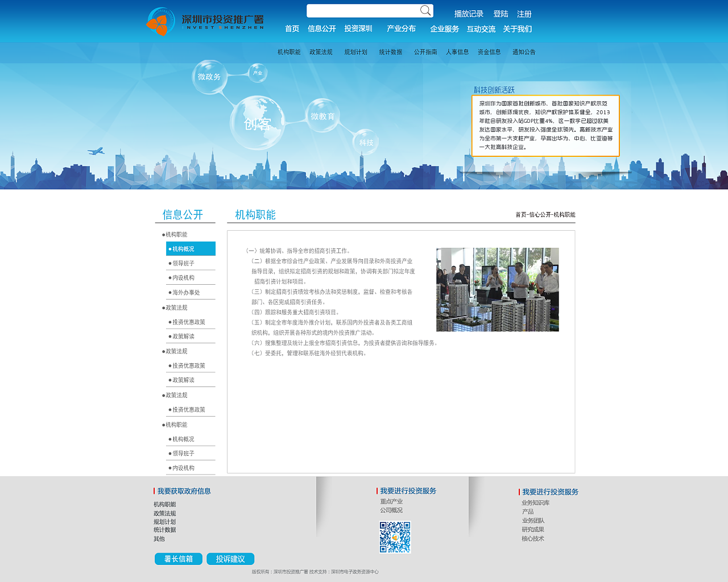728x582 pixels.
Task: Click the 投诉建议 button
Action: click(x=230, y=559)
